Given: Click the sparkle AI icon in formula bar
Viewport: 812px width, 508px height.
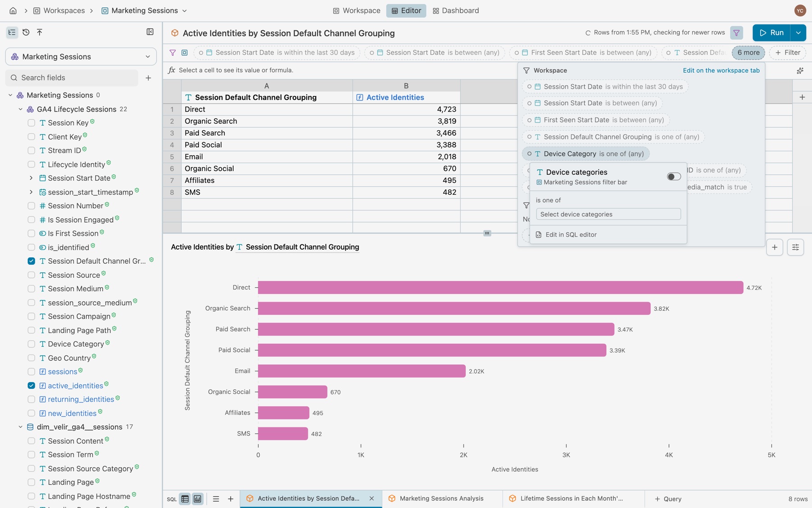Looking at the screenshot, I should (800, 70).
